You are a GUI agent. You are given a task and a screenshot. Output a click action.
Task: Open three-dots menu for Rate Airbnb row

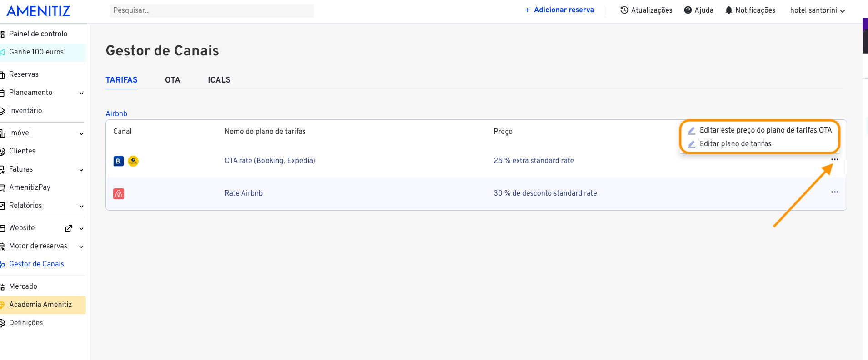[835, 192]
